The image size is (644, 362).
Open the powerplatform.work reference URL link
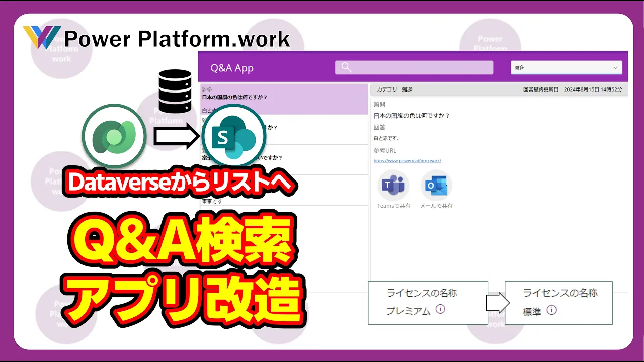(407, 161)
